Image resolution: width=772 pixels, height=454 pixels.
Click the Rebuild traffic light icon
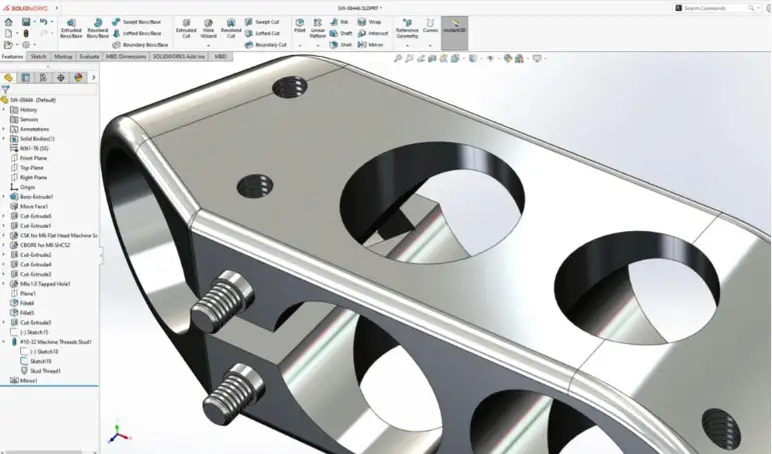[x=26, y=33]
